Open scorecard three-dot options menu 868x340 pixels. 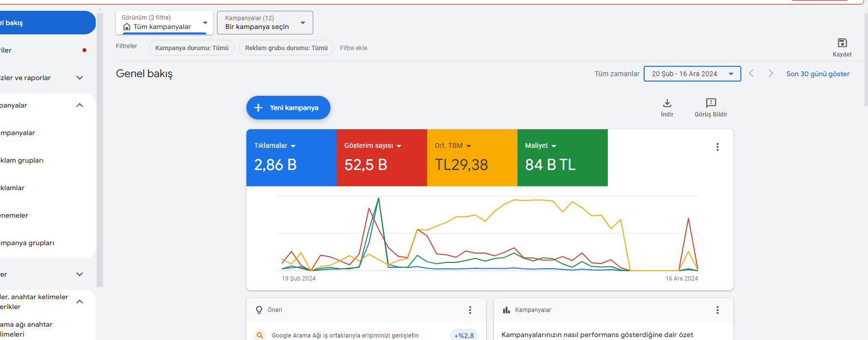point(717,147)
